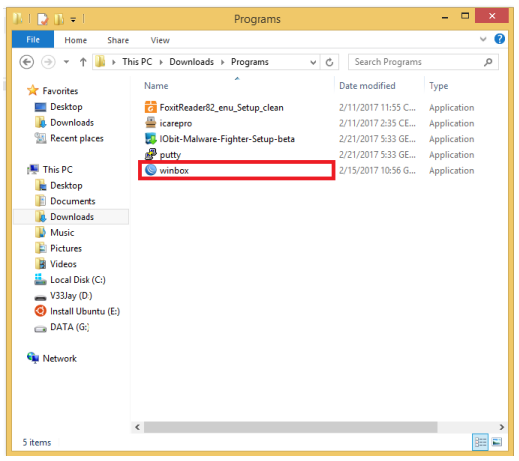Click Application type in putty row
This screenshot has width=519, height=461.
click(451, 154)
